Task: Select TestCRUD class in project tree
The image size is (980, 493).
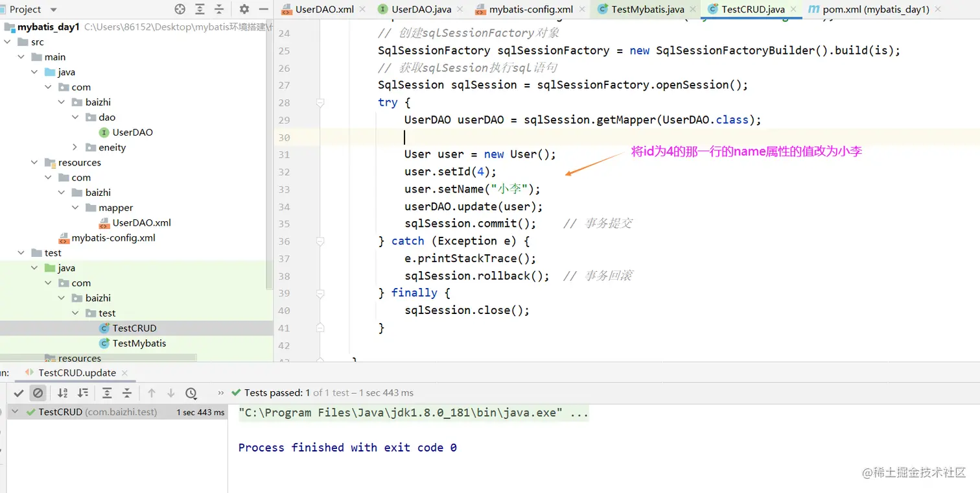Action: [x=135, y=328]
